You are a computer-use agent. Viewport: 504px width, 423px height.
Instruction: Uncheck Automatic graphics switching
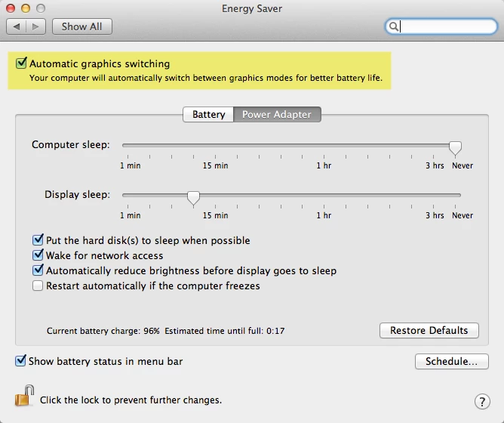click(21, 63)
